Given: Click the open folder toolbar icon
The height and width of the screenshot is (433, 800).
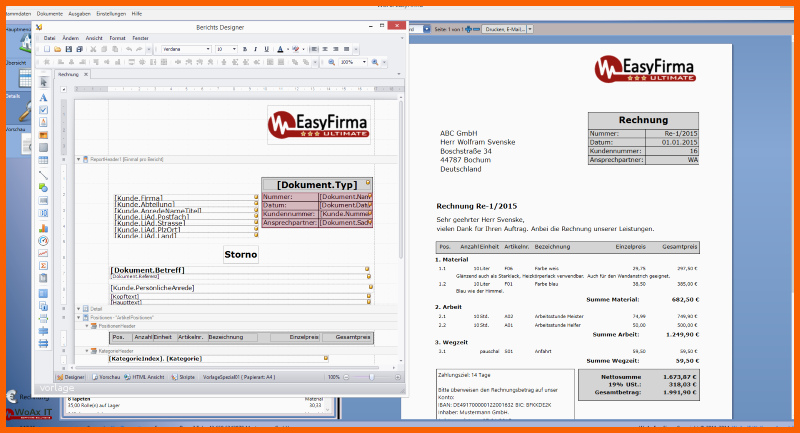Looking at the screenshot, I should 57,49.
